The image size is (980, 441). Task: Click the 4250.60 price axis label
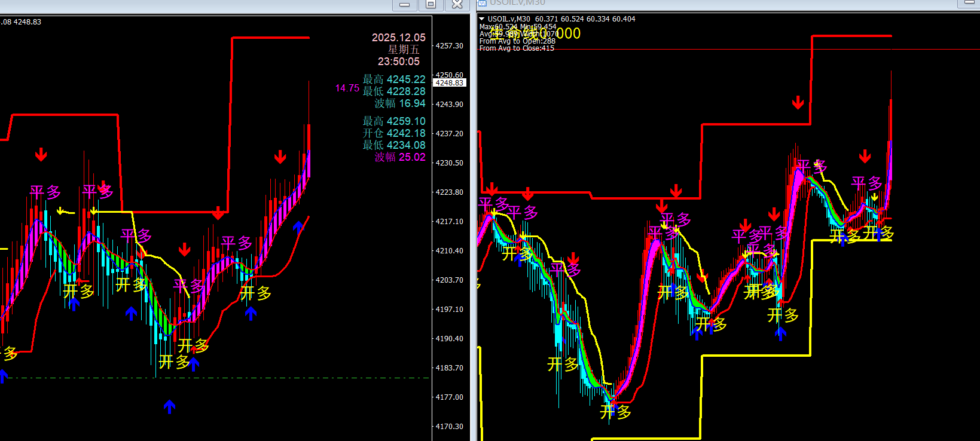[449, 75]
